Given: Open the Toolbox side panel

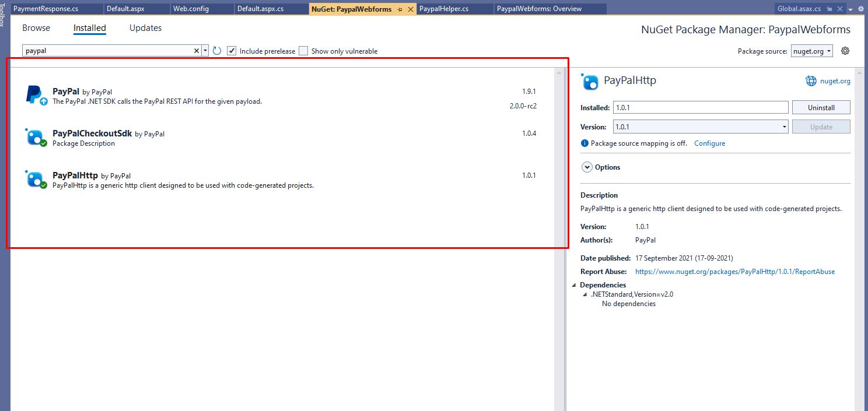Looking at the screenshot, I should pyautogui.click(x=3, y=14).
